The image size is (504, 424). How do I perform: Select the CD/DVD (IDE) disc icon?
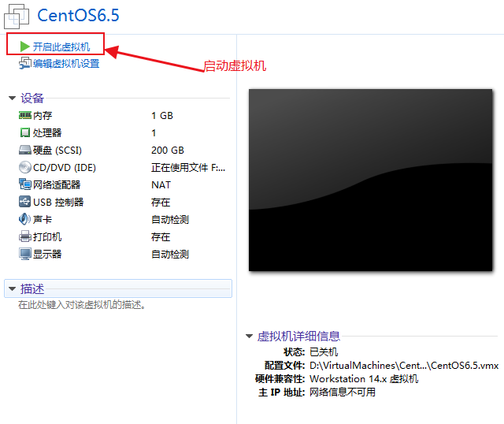pos(24,167)
